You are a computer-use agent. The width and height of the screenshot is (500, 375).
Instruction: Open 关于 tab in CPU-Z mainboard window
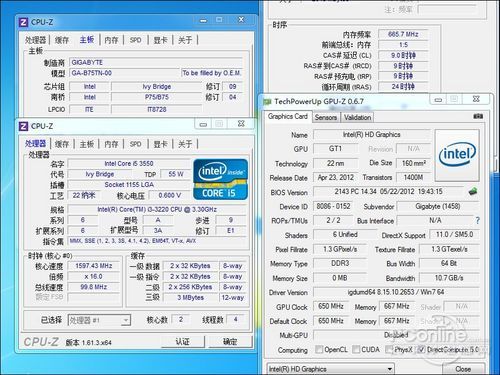[185, 40]
